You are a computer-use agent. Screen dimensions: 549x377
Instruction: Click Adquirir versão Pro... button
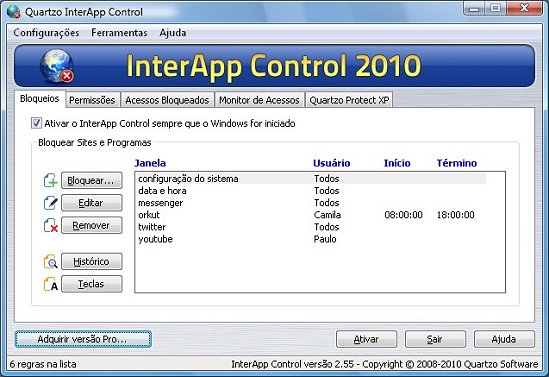83,339
